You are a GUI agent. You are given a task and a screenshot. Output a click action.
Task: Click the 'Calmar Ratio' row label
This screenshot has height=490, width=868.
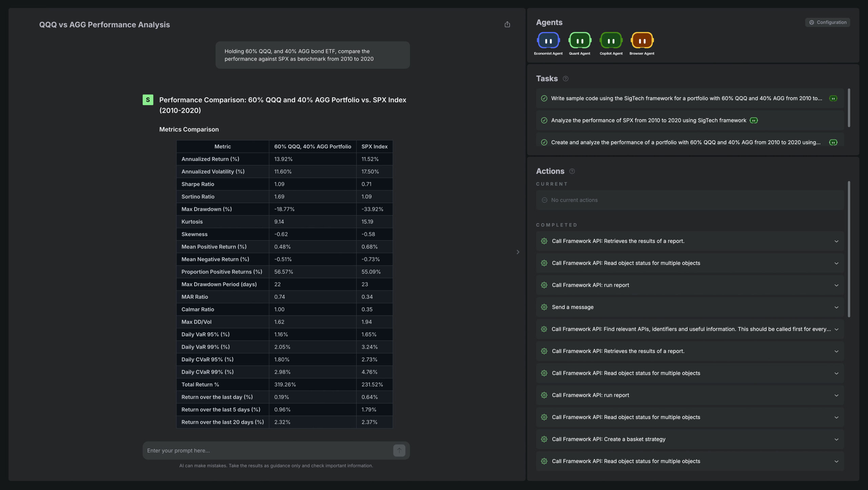coord(198,309)
